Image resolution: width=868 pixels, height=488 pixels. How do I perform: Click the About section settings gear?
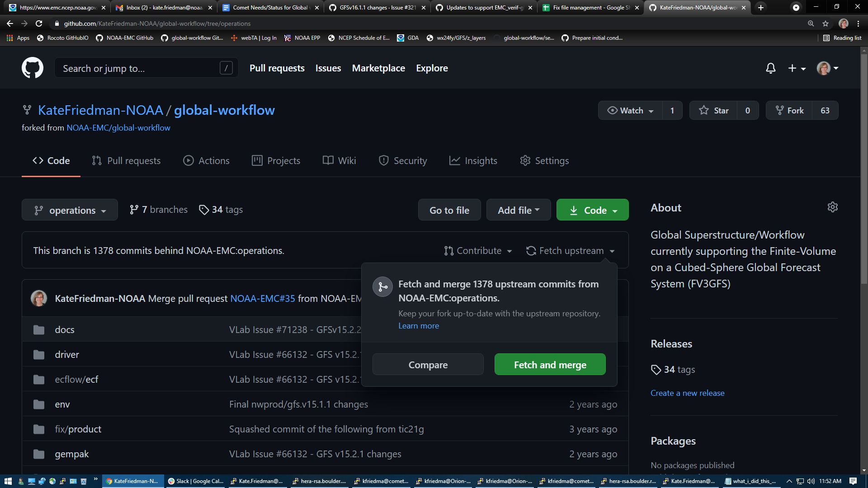click(x=832, y=207)
